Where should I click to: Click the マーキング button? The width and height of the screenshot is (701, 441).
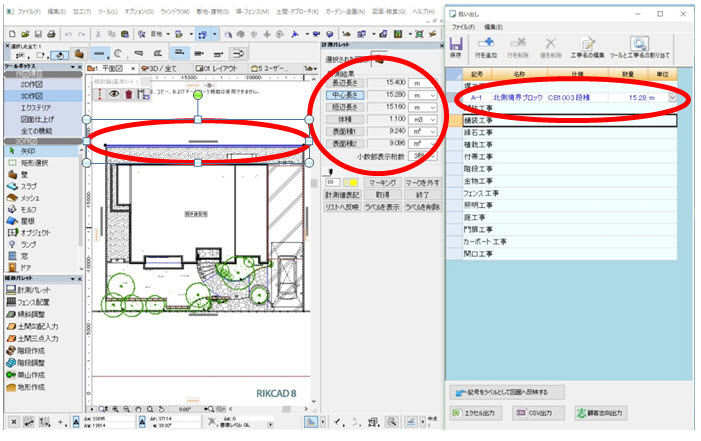tap(383, 182)
